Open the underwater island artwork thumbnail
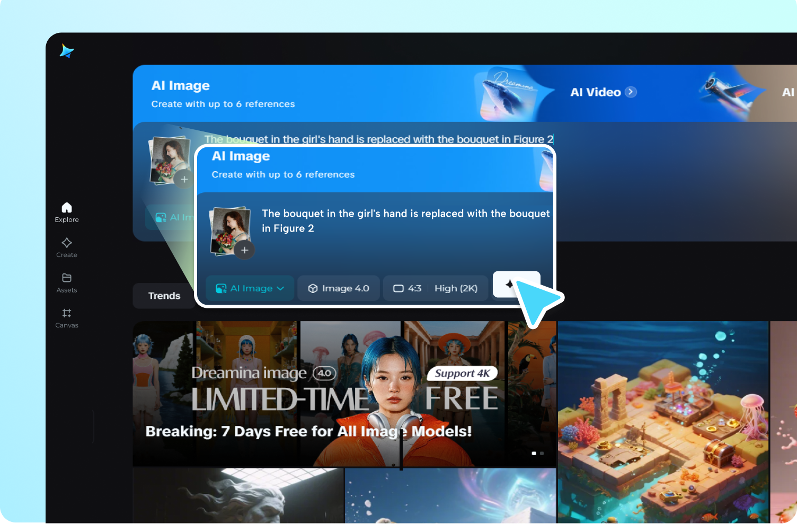 coord(662,421)
